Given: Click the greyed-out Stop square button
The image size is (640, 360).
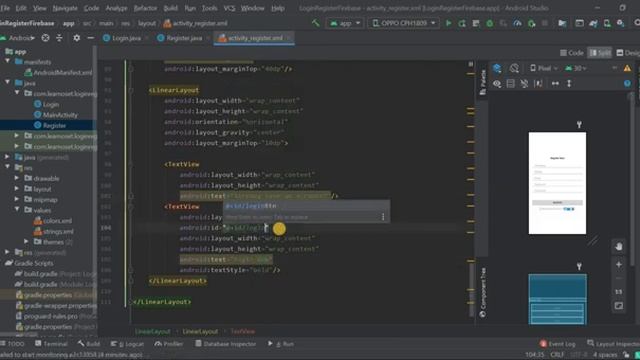Looking at the screenshot, I should click(544, 23).
